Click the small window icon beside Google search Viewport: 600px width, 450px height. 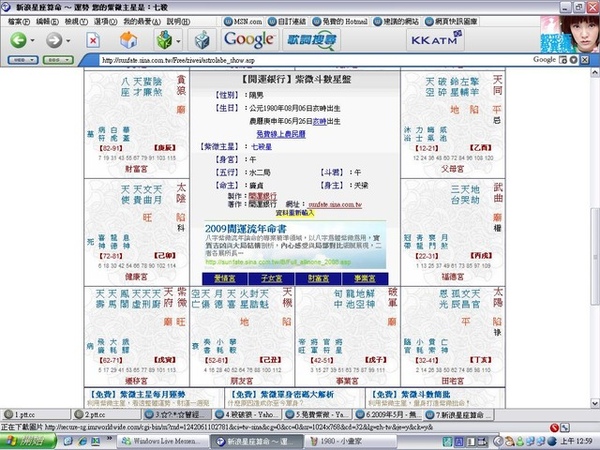563,60
